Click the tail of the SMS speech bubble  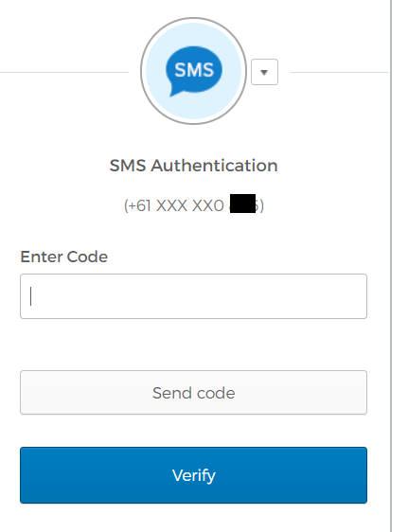175,92
